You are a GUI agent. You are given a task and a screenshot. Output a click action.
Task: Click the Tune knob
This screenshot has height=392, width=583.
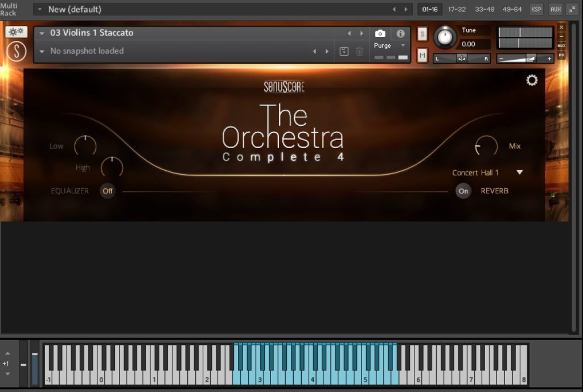pos(445,38)
